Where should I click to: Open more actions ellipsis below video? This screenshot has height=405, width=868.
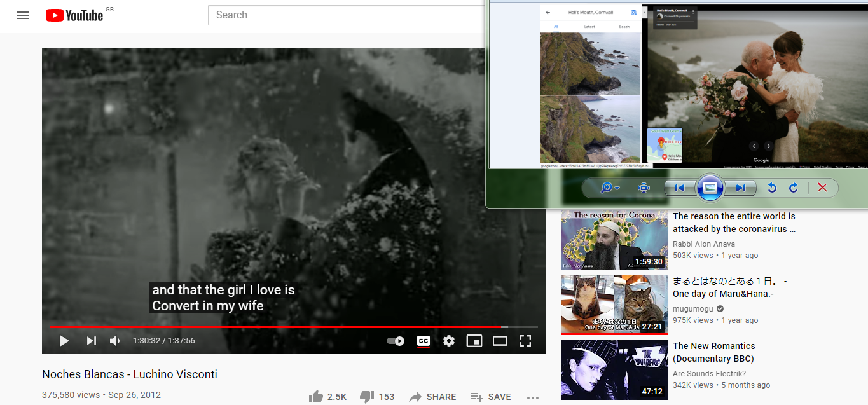pyautogui.click(x=533, y=397)
